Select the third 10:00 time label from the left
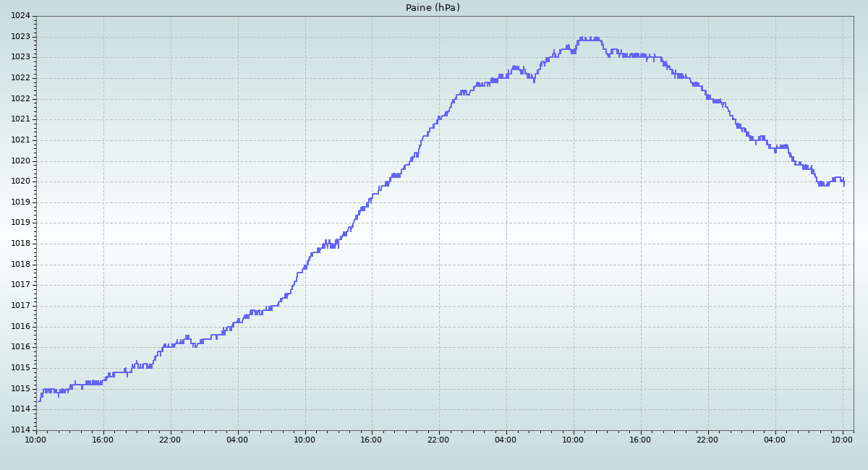 pyautogui.click(x=574, y=439)
